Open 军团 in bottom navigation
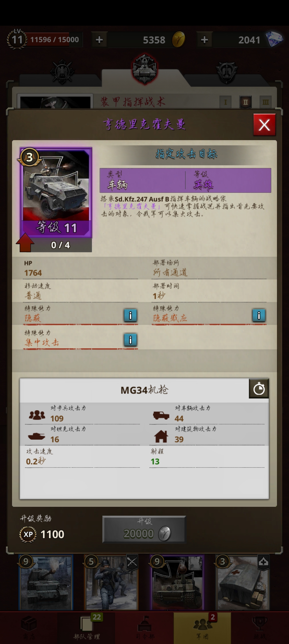Viewport: 289px width, 644px height. 202,627
